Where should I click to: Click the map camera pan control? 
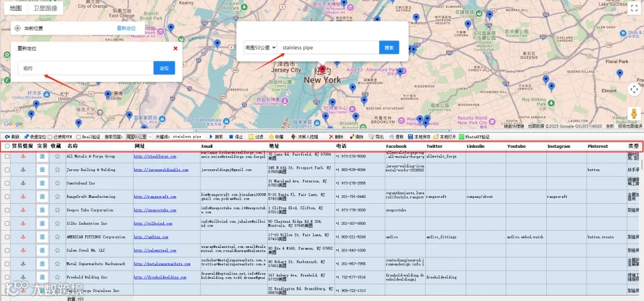pos(634,89)
